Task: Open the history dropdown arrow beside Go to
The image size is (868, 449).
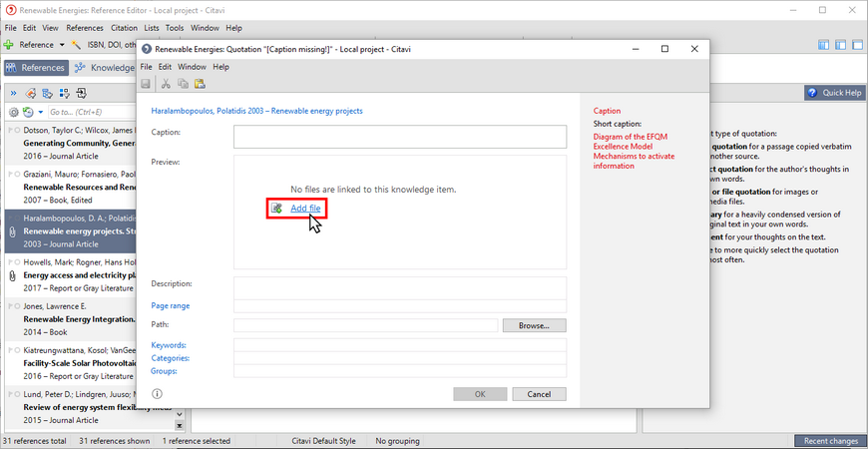Action: pos(41,113)
